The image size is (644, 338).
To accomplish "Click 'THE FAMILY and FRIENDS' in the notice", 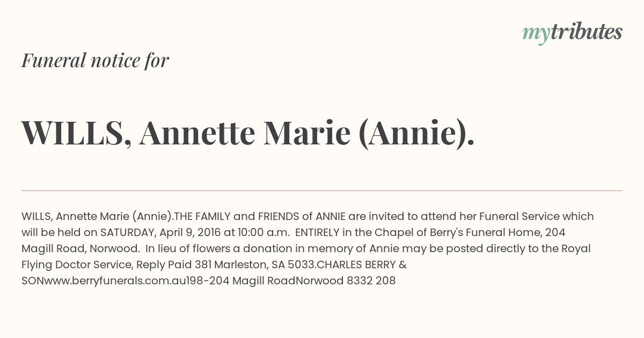I will point(236,216).
